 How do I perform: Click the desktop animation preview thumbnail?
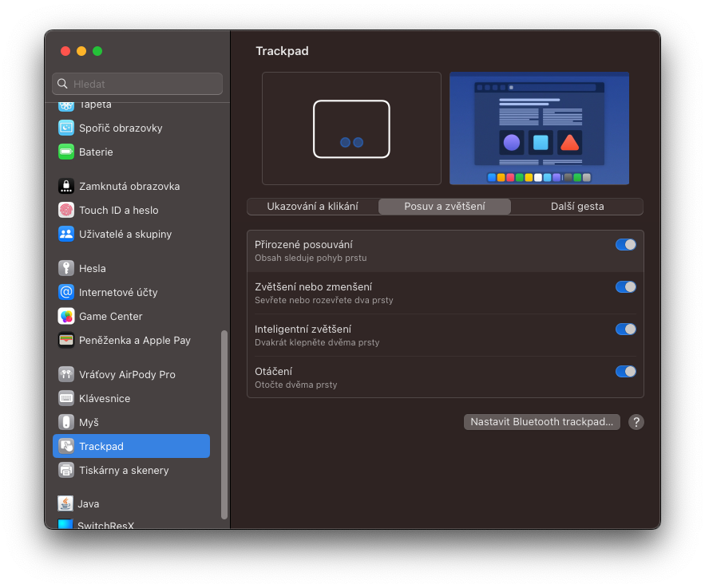[539, 128]
